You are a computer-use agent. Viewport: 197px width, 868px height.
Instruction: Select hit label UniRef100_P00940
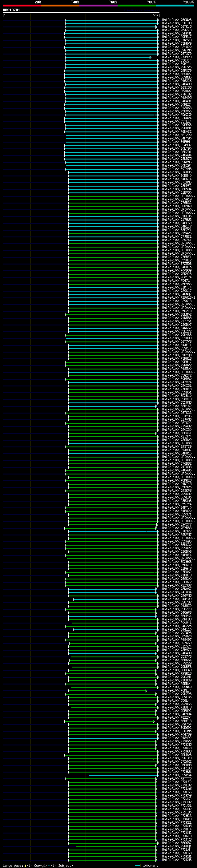tap(177, 206)
